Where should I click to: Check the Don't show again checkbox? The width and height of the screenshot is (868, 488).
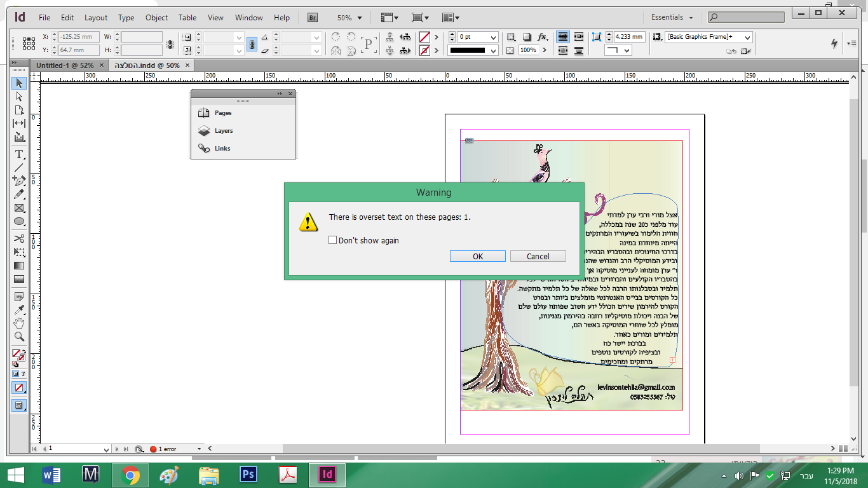pyautogui.click(x=332, y=240)
